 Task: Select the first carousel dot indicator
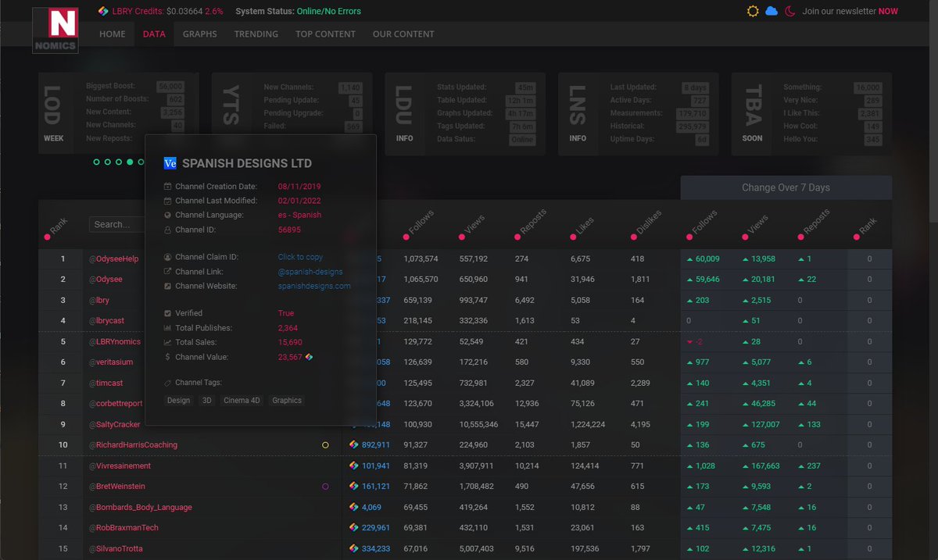point(96,162)
